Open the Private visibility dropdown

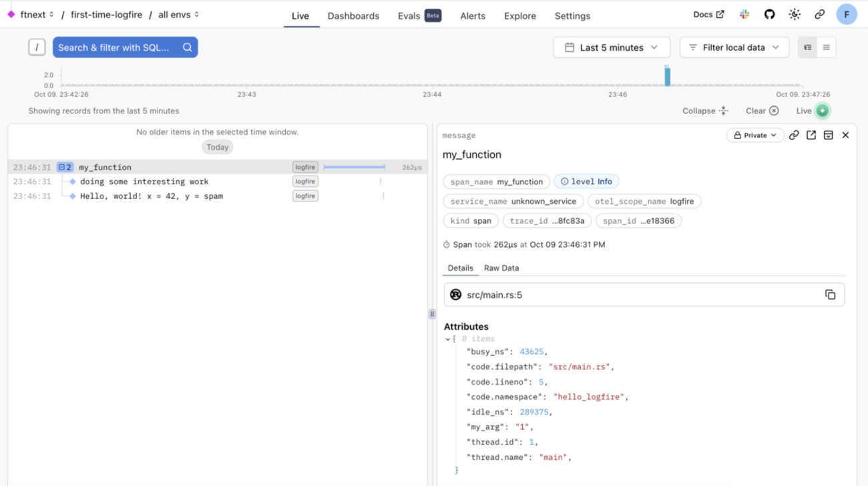(755, 136)
